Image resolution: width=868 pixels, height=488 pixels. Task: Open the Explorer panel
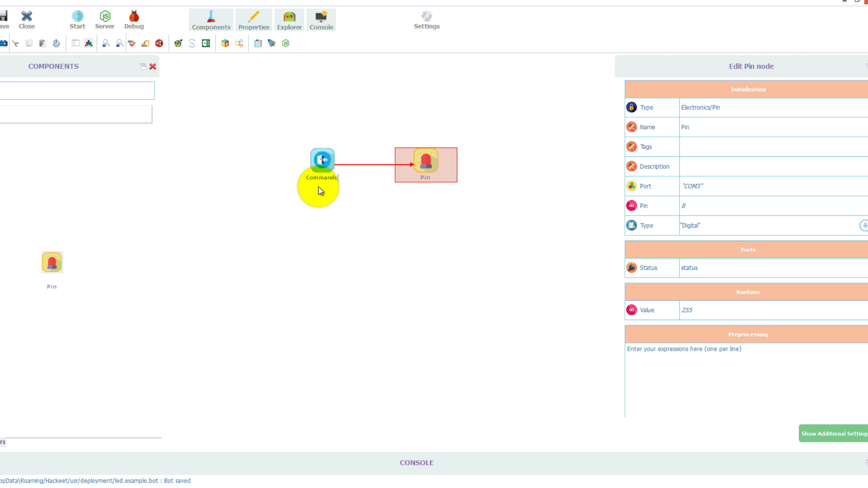pos(289,19)
